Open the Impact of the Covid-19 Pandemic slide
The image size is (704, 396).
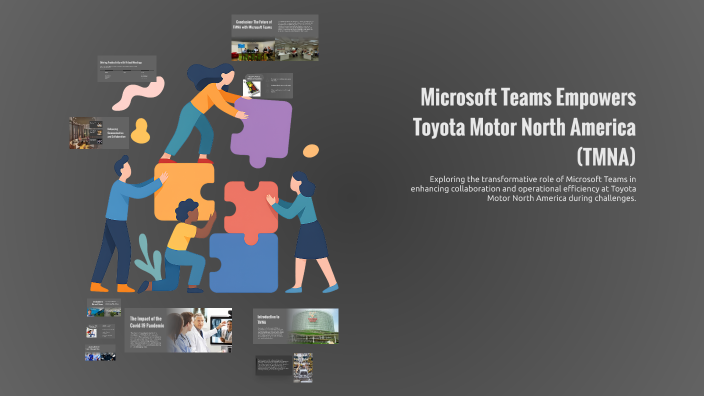178,330
